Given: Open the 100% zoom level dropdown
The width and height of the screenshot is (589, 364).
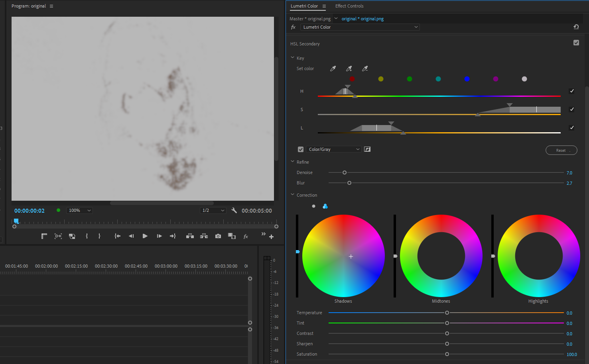Looking at the screenshot, I should tap(79, 210).
